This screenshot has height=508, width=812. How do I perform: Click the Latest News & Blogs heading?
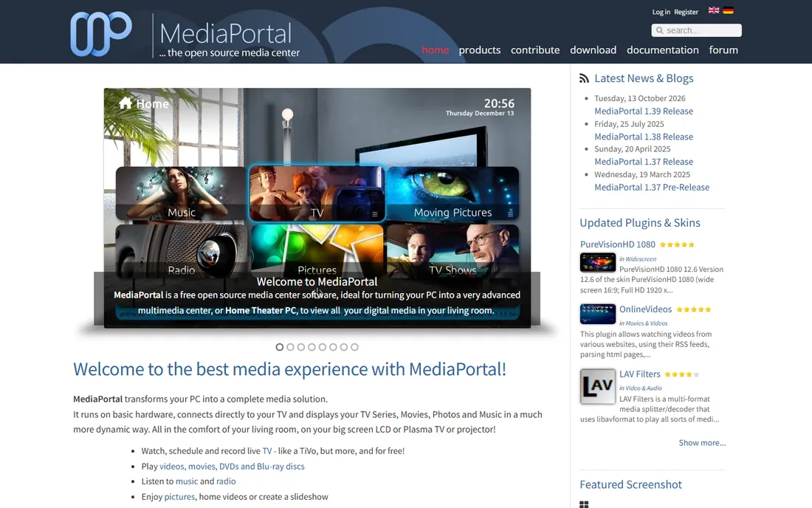644,78
